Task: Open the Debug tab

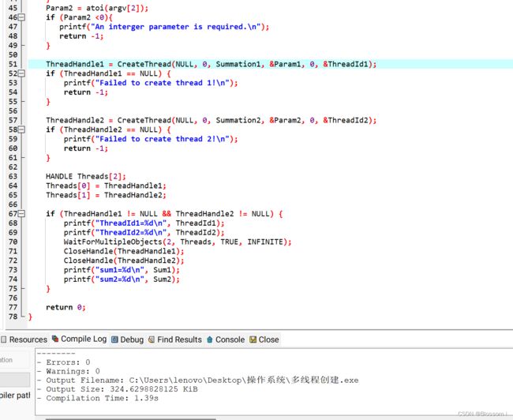Action: coord(128,339)
